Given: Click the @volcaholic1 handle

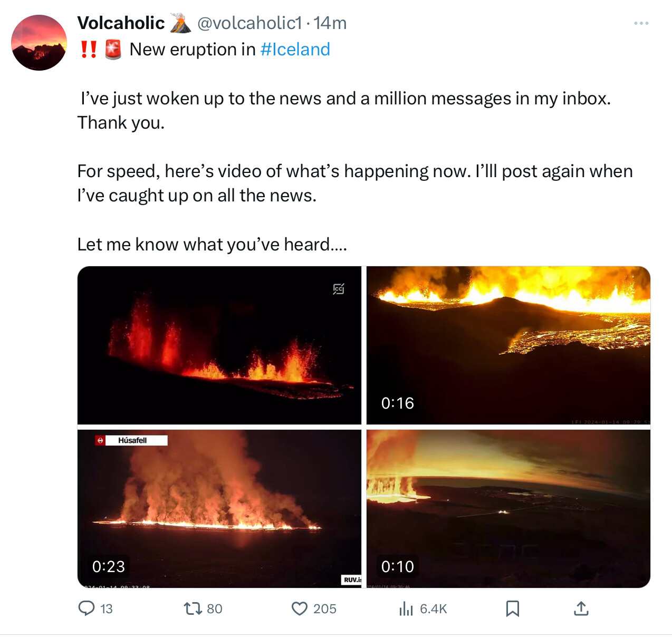Looking at the screenshot, I should [249, 23].
